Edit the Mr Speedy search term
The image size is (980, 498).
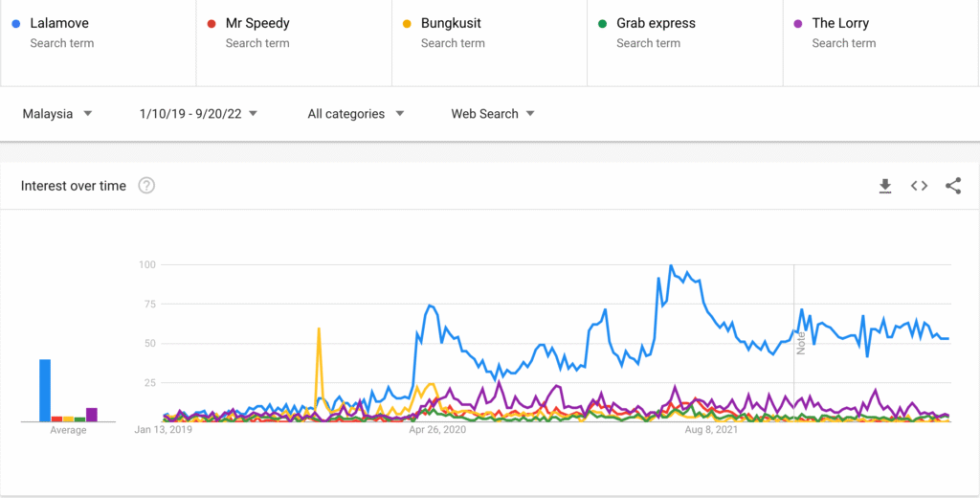257,23
